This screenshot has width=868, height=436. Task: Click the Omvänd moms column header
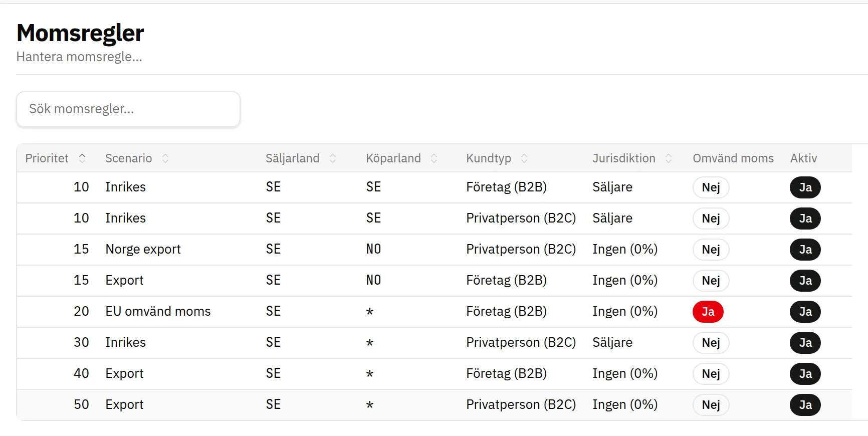click(733, 158)
